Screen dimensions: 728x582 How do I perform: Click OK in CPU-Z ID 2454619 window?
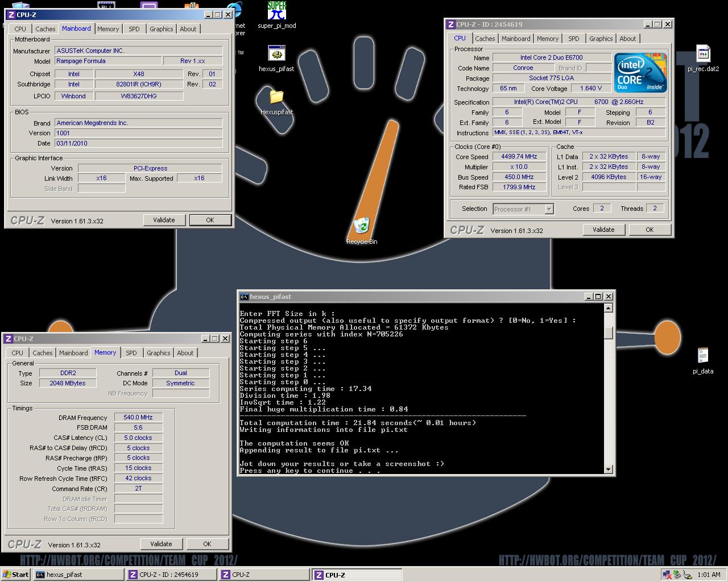pos(650,230)
